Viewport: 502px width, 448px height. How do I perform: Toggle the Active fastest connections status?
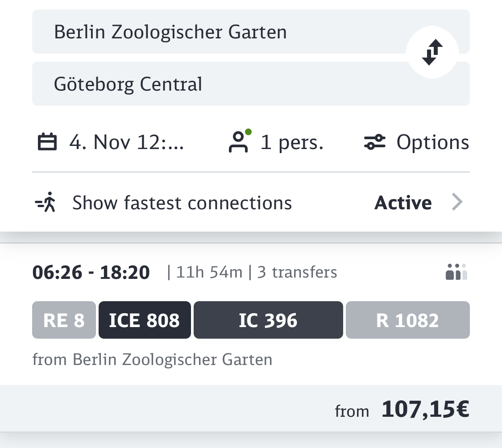pyautogui.click(x=402, y=203)
